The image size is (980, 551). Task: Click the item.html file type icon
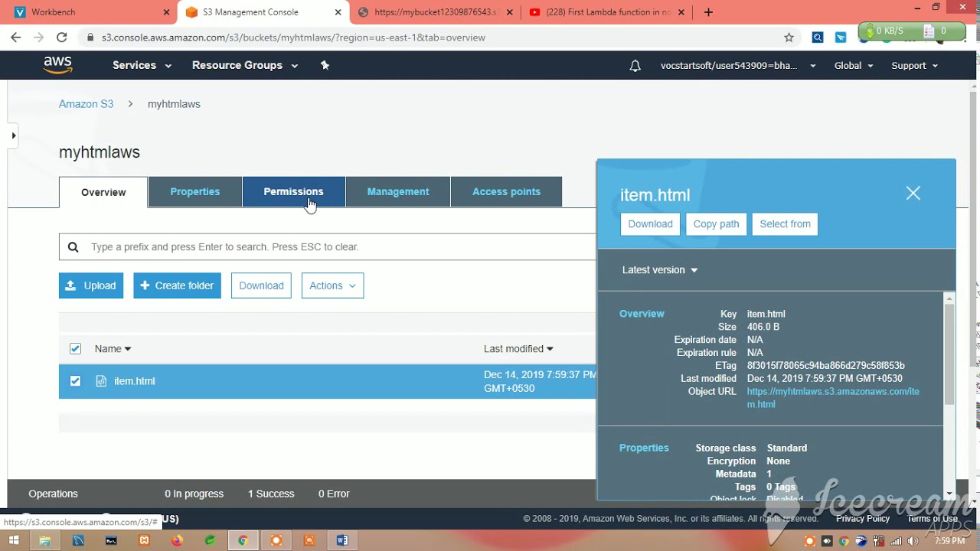pos(101,381)
